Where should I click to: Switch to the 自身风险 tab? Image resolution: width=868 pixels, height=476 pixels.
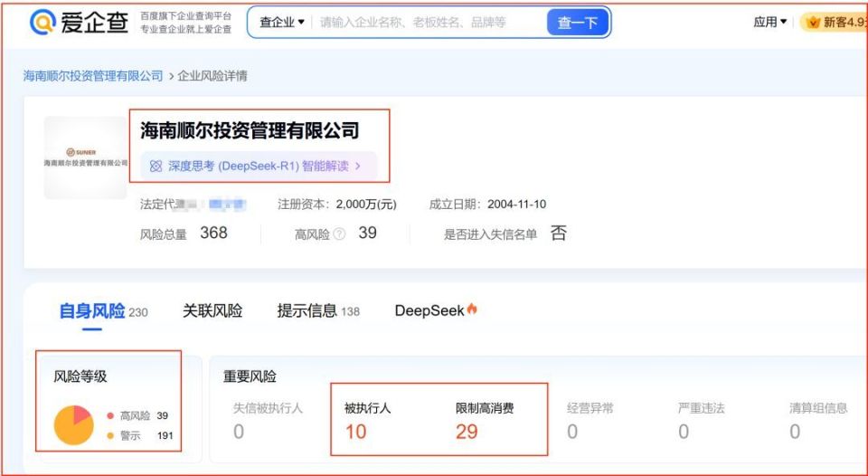click(x=103, y=311)
